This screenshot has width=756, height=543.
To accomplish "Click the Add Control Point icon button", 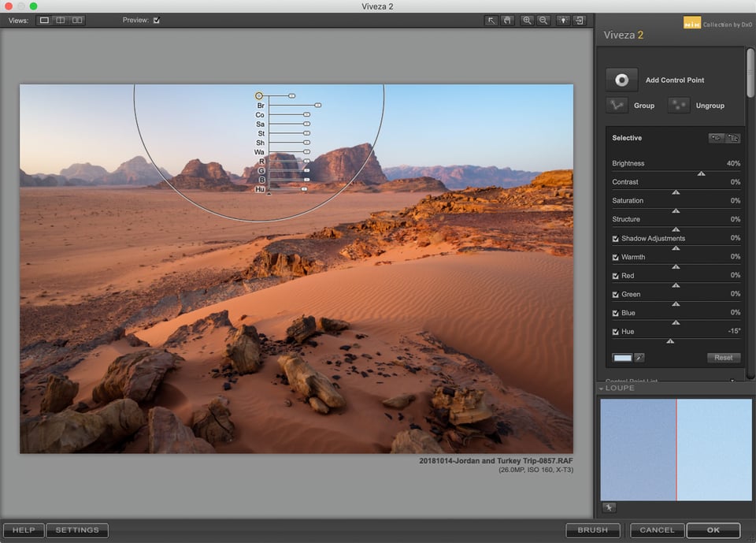I will click(621, 80).
